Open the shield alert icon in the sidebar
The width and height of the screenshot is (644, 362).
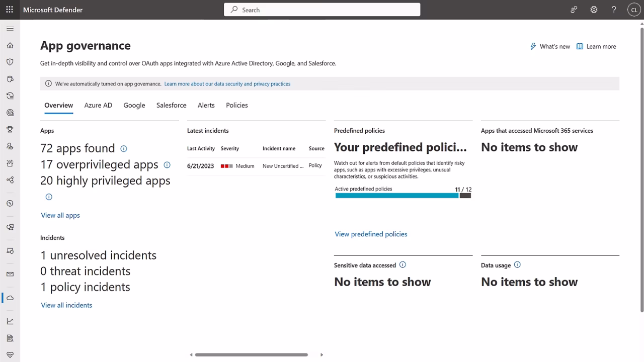10,62
